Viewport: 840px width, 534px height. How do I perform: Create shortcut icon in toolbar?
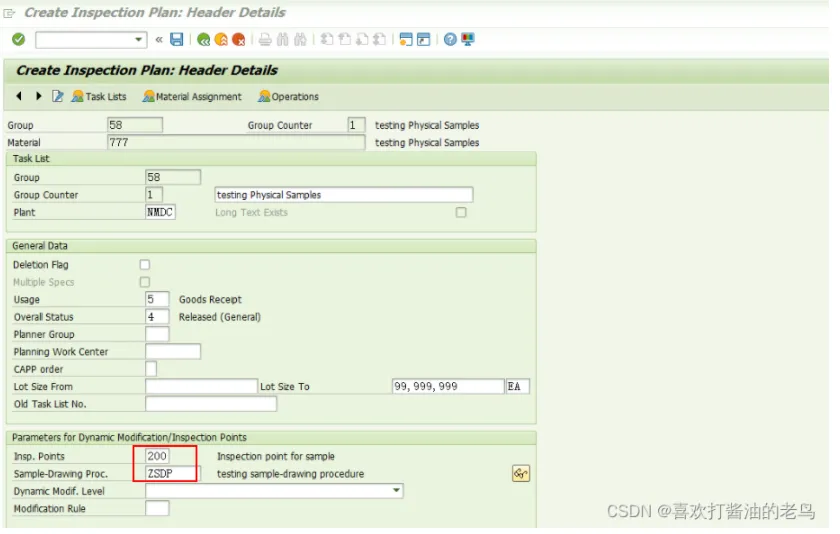coord(424,40)
